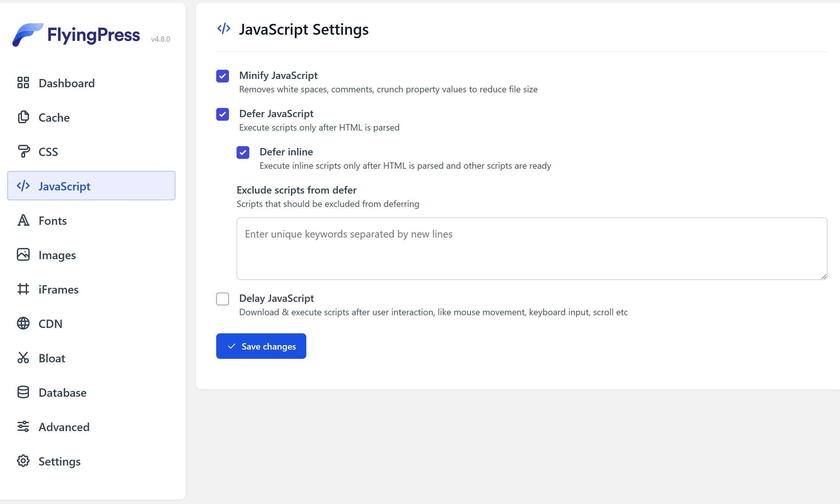
Task: Click the Dashboard navigation icon
Action: (23, 82)
